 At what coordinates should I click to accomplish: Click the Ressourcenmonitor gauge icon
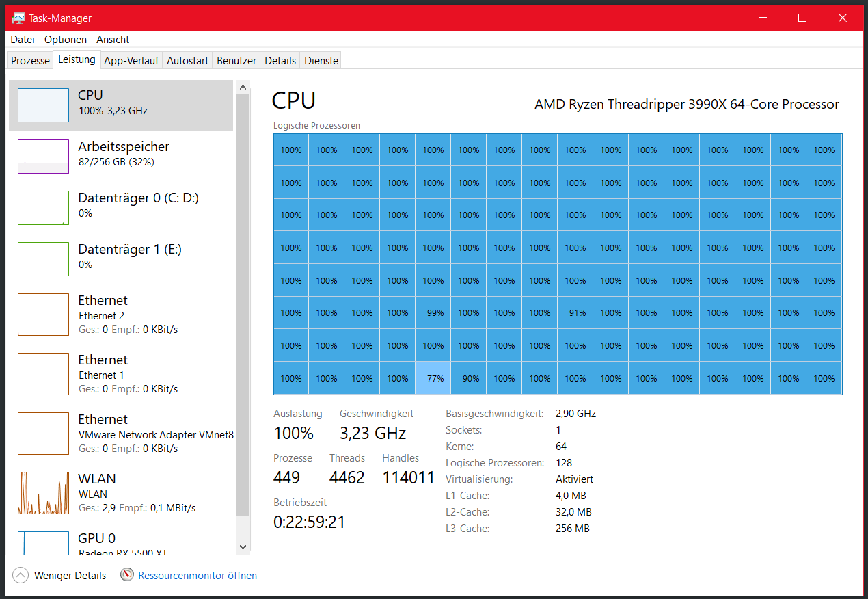point(126,575)
